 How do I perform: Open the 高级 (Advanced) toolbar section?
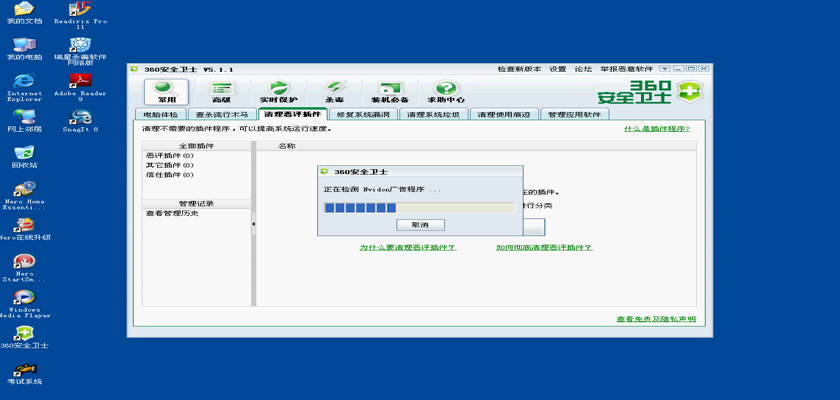222,92
